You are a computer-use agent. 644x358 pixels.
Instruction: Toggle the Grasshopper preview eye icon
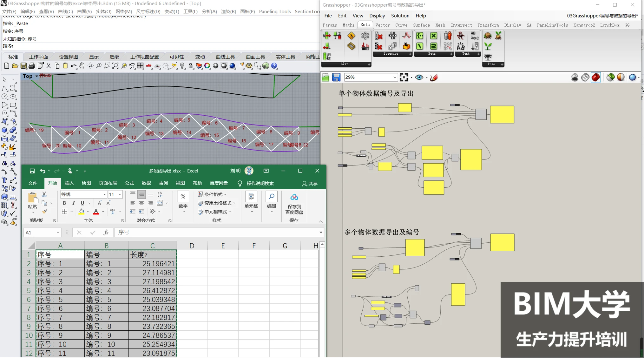419,77
